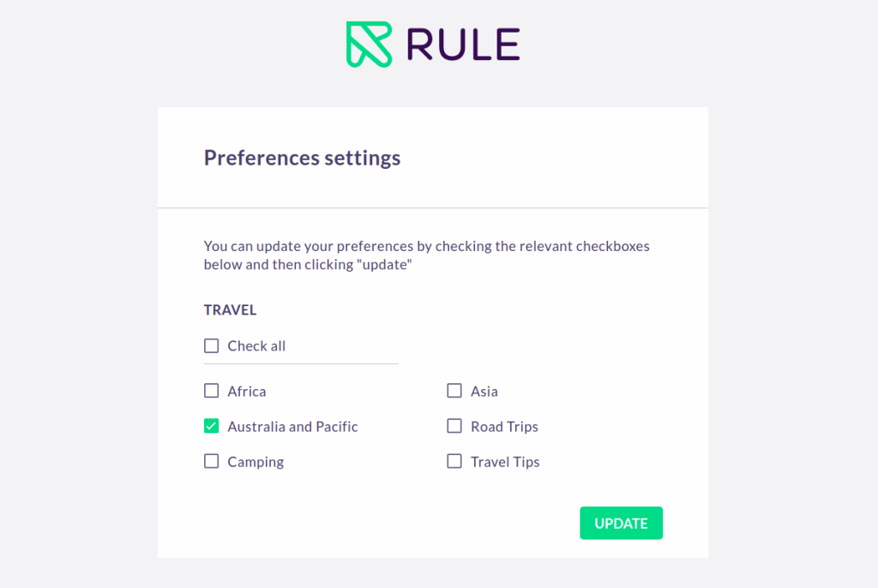Click the instruction text about updating preferences

425,255
